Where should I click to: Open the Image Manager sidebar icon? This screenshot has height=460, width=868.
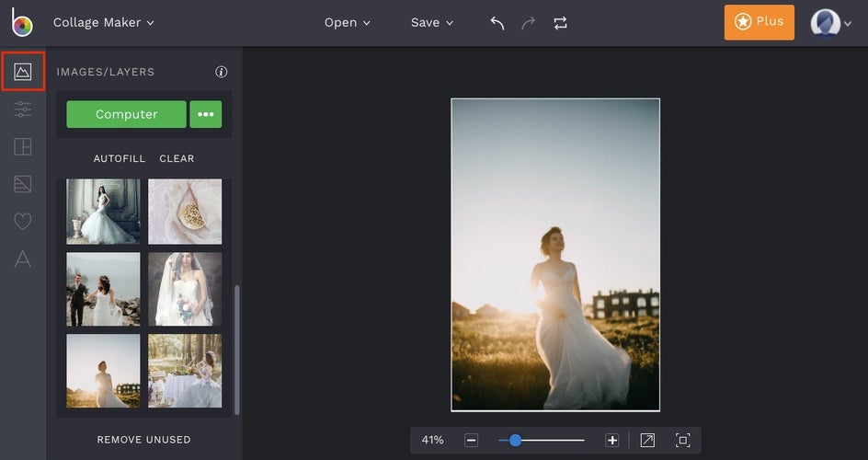[23, 72]
